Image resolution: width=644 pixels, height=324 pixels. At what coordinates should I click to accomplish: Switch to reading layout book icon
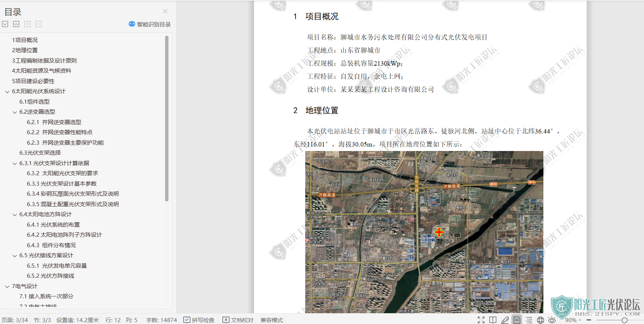pos(493,320)
